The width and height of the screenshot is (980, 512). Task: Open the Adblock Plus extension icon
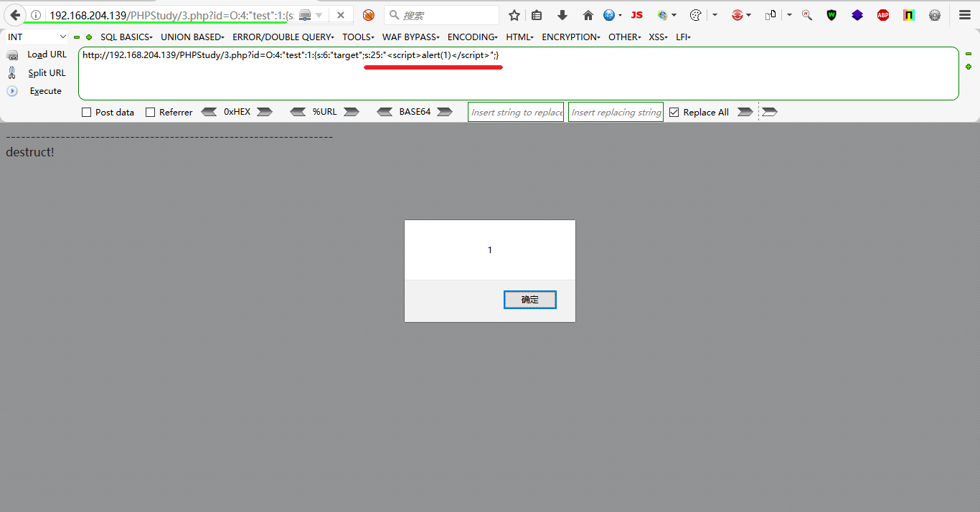(882, 14)
